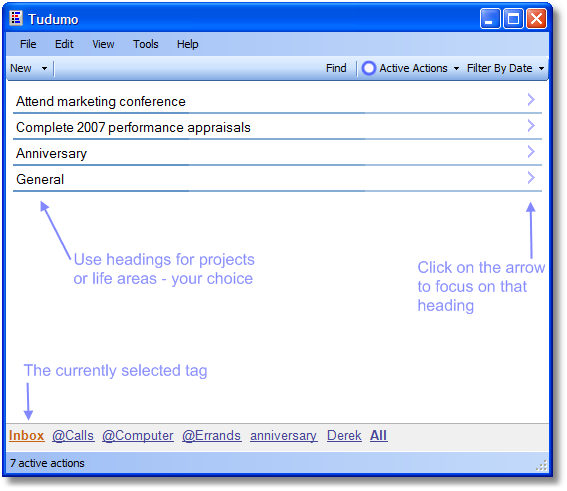The width and height of the screenshot is (567, 491).
Task: Open the File menu
Action: 28,44
